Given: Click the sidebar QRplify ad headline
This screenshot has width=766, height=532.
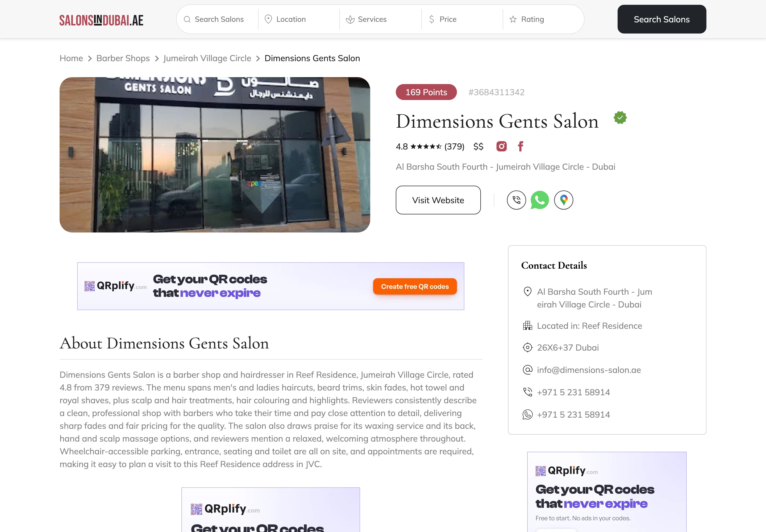Looking at the screenshot, I should pos(595,496).
